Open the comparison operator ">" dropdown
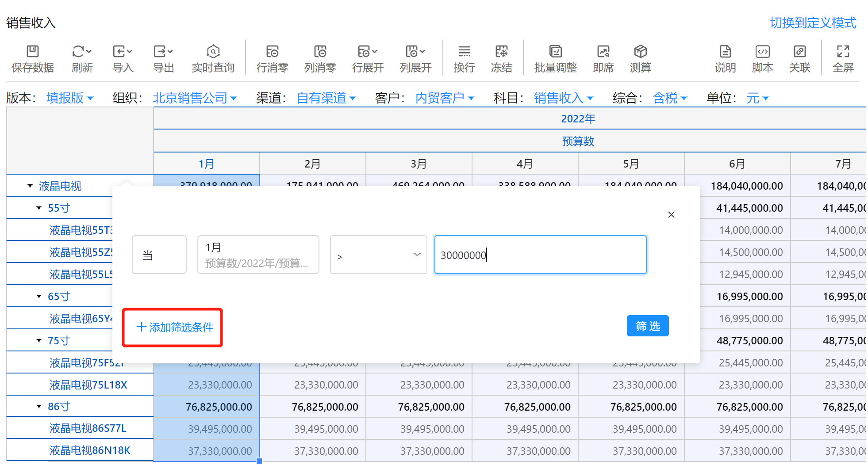 click(x=378, y=255)
